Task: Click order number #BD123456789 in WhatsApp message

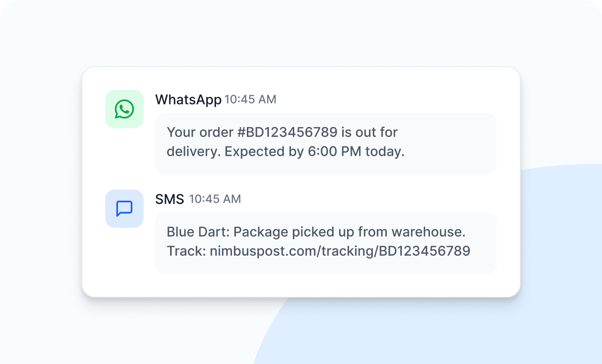Action: pos(285,132)
